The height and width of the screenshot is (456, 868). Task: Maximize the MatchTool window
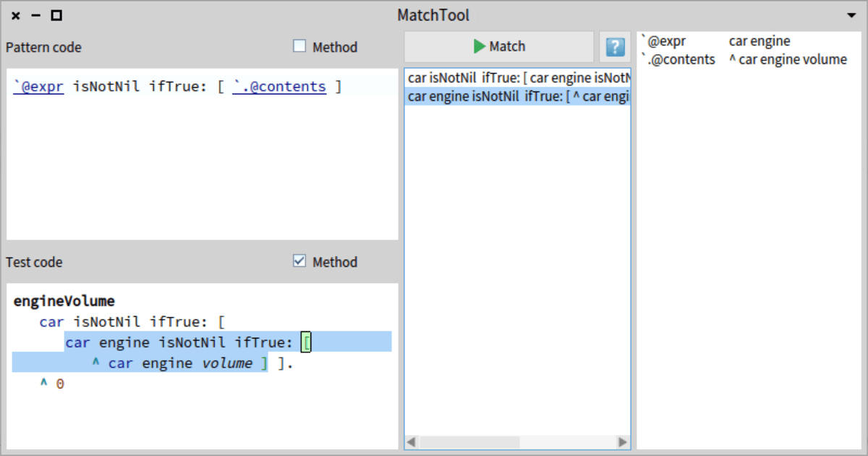56,15
